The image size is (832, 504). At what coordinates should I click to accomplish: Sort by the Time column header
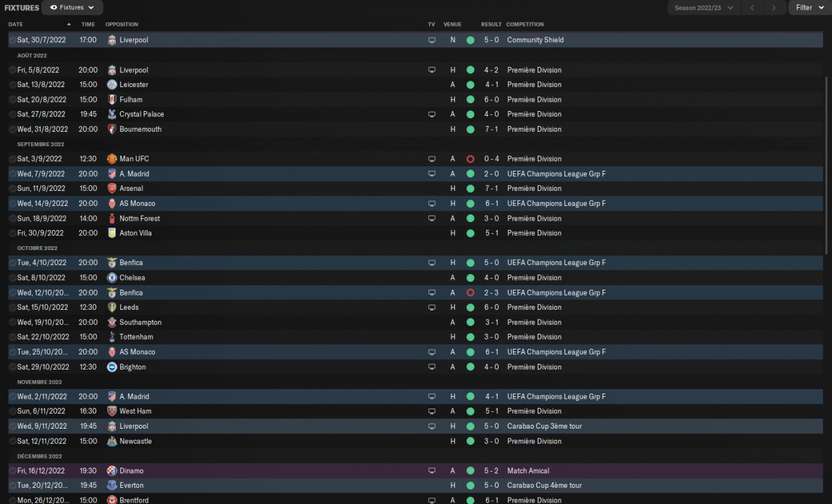click(x=88, y=25)
